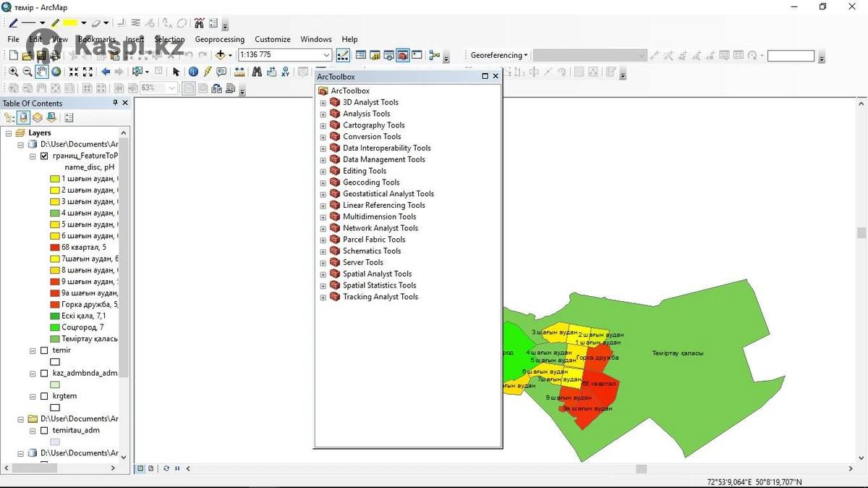Open the Geoprocessing menu

pyautogui.click(x=219, y=39)
